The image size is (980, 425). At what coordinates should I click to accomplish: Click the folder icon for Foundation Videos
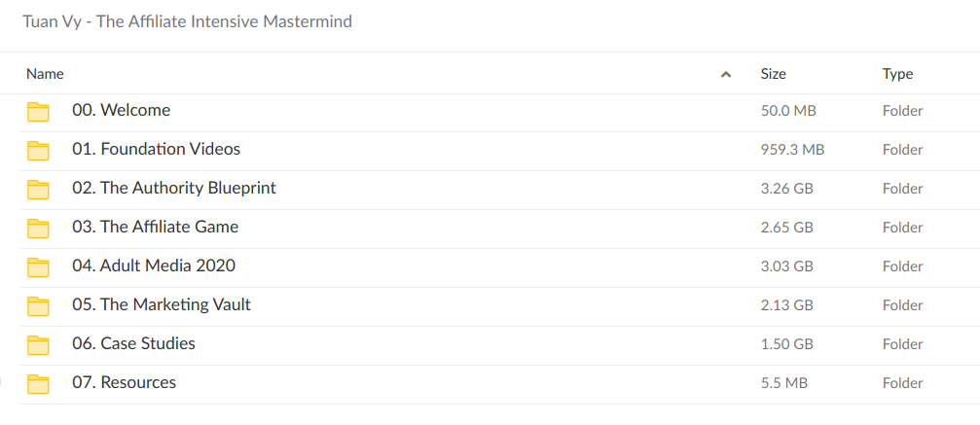(x=38, y=151)
